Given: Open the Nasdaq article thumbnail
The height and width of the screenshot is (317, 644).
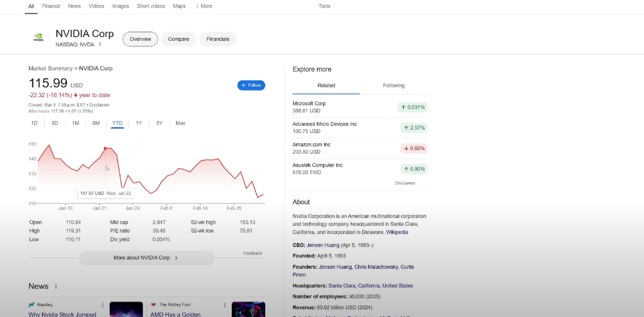Looking at the screenshot, I should click(126, 310).
